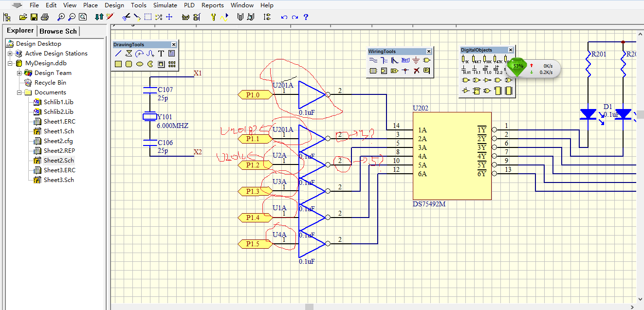Select the text 'T' tool in DrawingTools
This screenshot has width=644, height=310.
coord(161,54)
